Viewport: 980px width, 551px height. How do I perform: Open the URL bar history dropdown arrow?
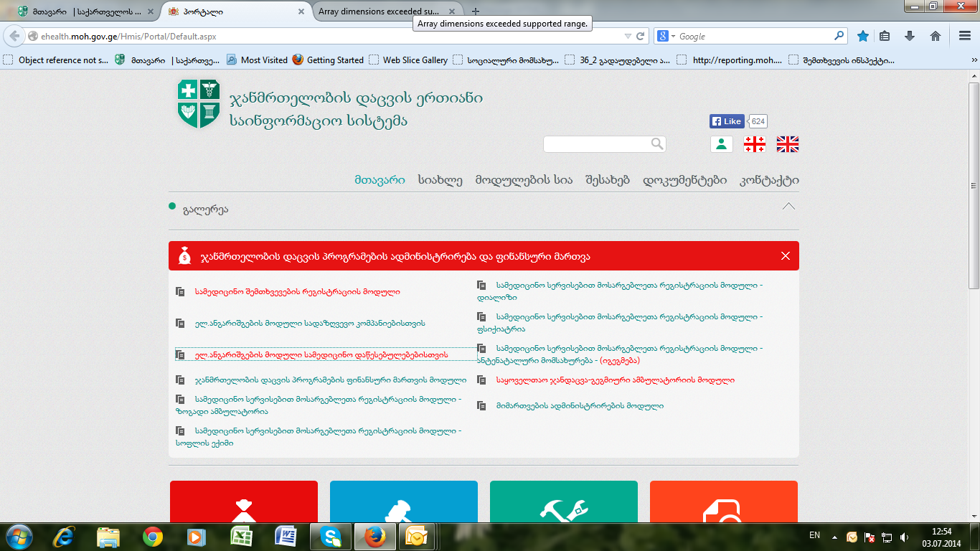(x=628, y=36)
